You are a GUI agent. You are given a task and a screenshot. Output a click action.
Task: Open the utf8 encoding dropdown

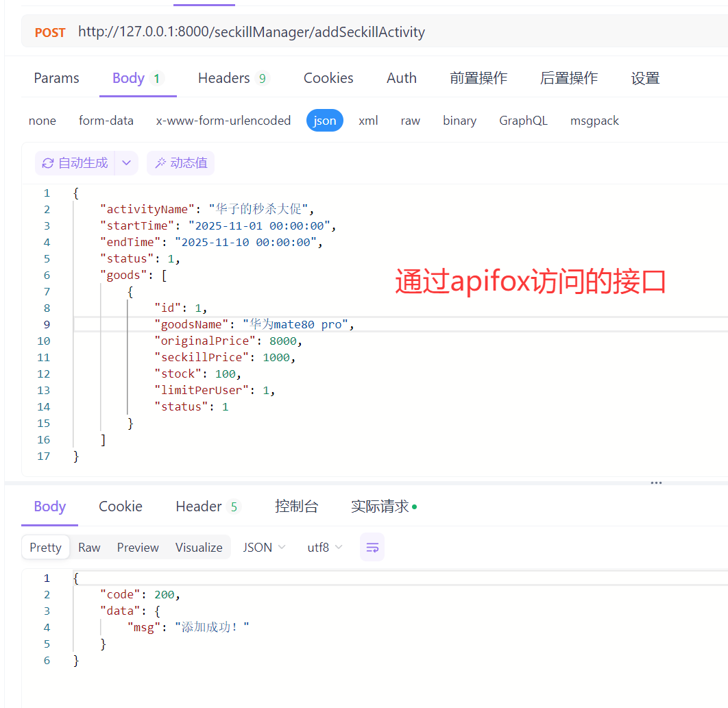324,548
